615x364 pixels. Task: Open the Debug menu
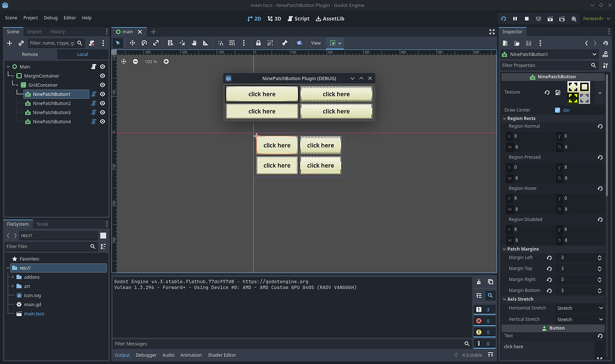[50, 17]
